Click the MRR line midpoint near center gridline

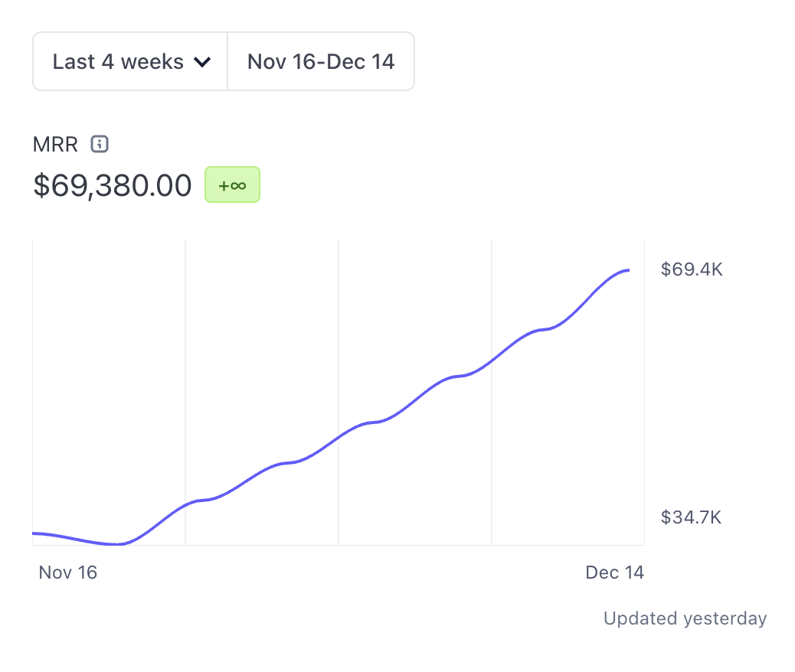click(339, 438)
